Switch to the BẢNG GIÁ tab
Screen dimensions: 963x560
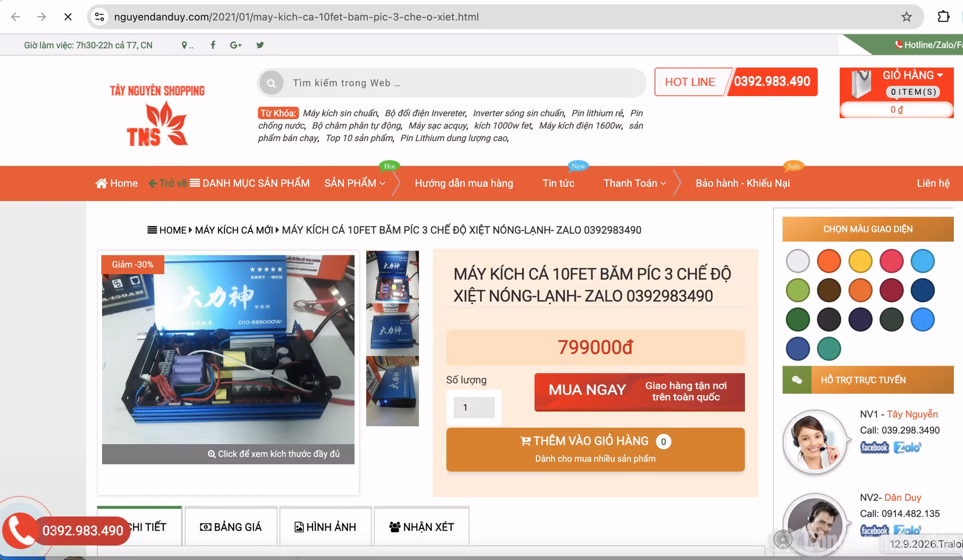[x=231, y=527]
